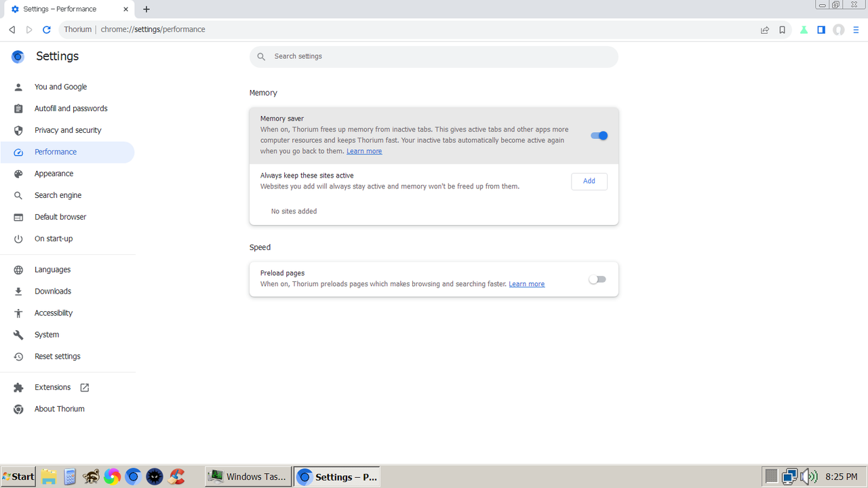
Task: Reload the settings page
Action: pyautogui.click(x=47, y=30)
